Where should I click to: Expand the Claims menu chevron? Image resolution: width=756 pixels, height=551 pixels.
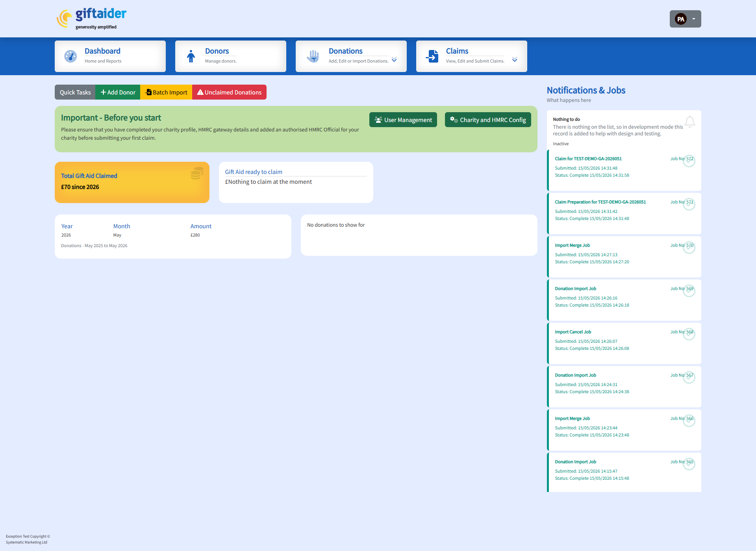[515, 59]
